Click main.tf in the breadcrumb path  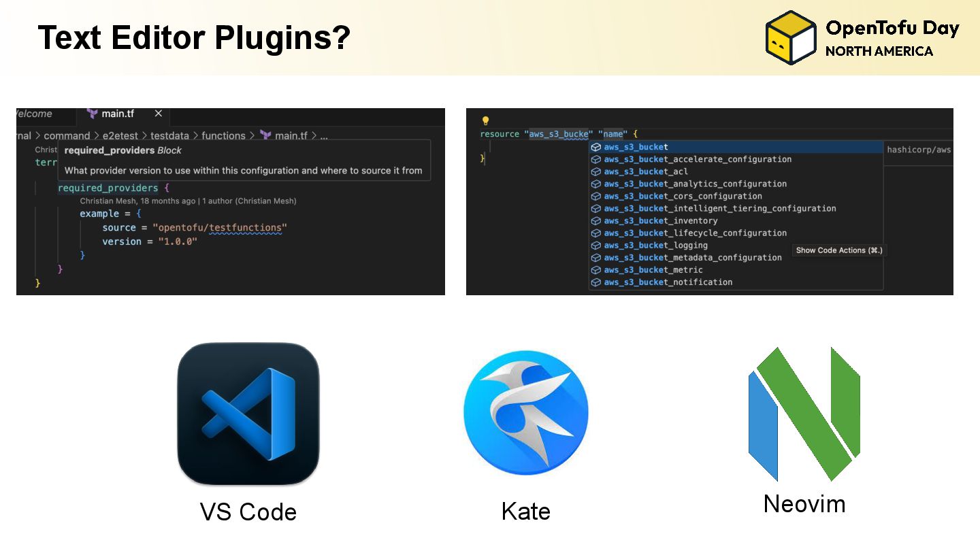[291, 135]
